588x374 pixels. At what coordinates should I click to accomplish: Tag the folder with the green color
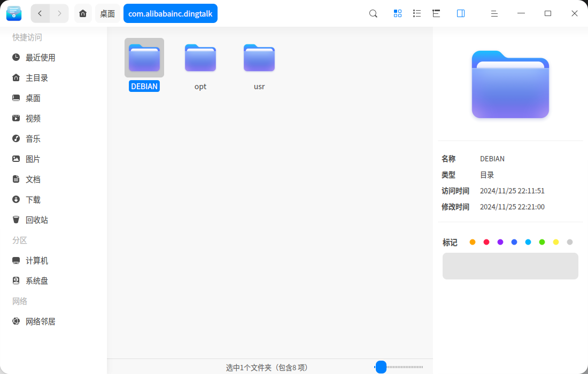[542, 242]
